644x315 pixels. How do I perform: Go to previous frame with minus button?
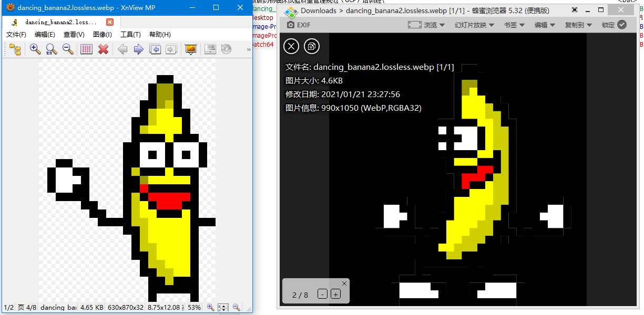(x=322, y=295)
